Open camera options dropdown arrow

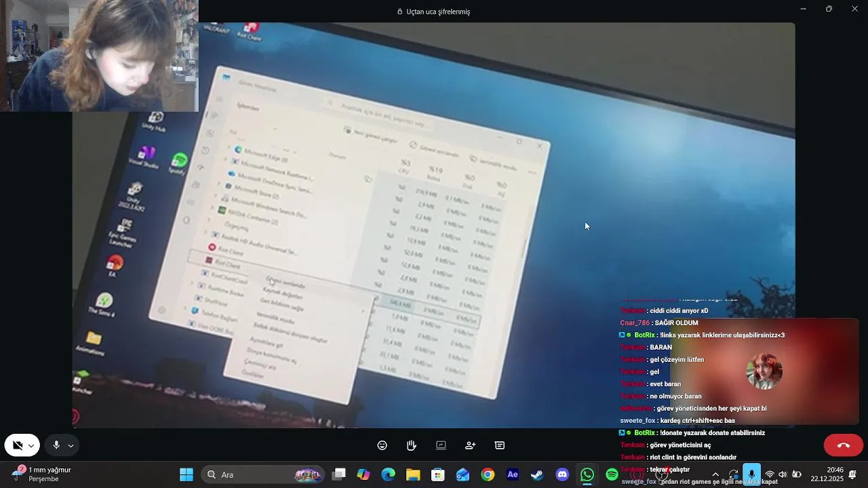pos(31,446)
